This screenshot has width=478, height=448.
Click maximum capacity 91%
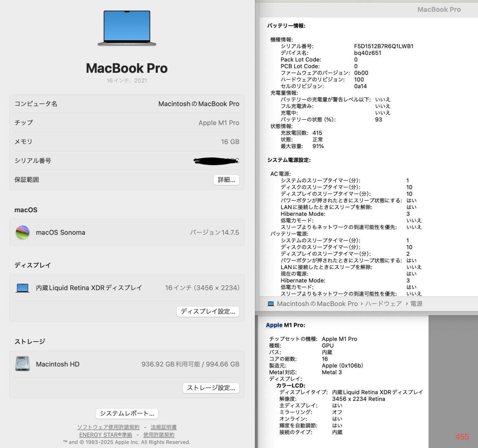318,147
